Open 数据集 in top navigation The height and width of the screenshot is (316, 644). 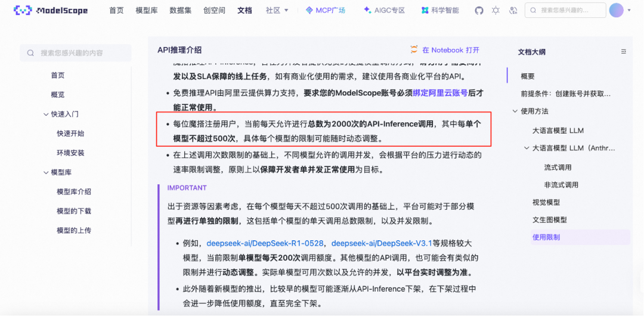coord(180,10)
